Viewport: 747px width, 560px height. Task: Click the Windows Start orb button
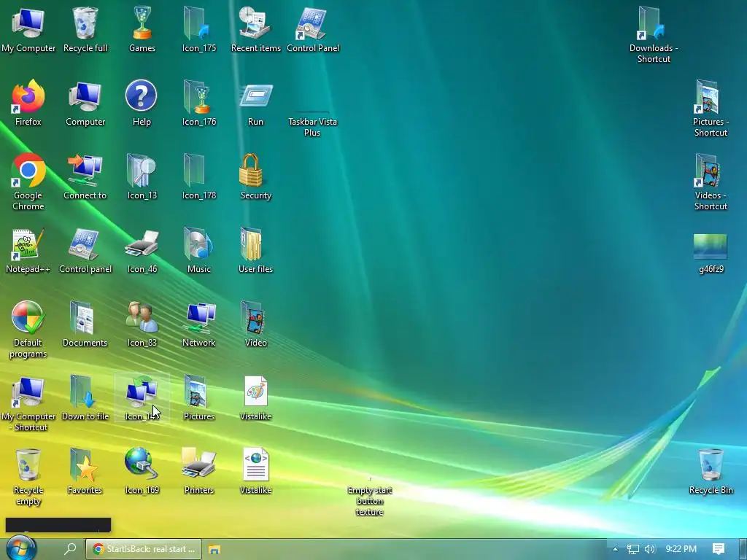pos(21,549)
